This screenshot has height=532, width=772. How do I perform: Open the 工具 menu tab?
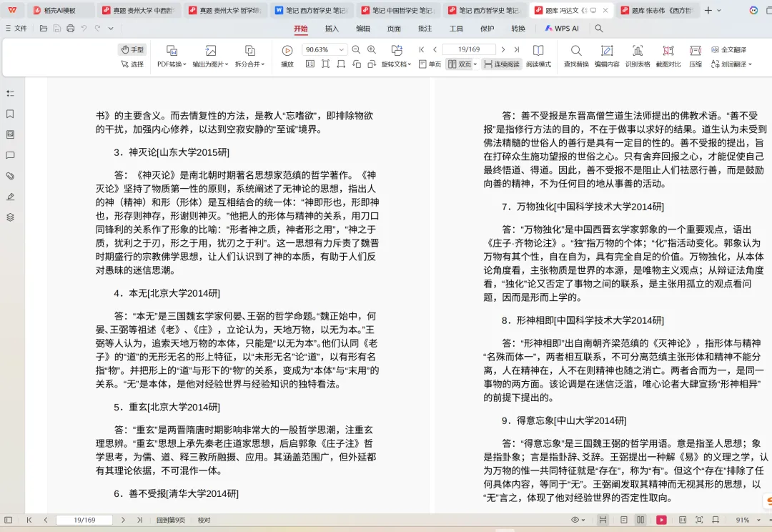[x=455, y=29]
